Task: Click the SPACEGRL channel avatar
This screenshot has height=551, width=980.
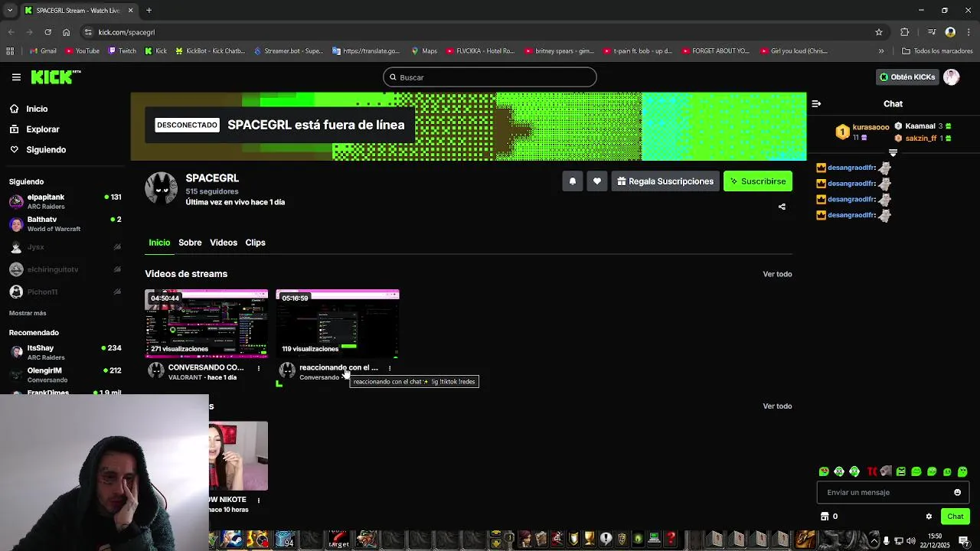Action: pos(162,188)
